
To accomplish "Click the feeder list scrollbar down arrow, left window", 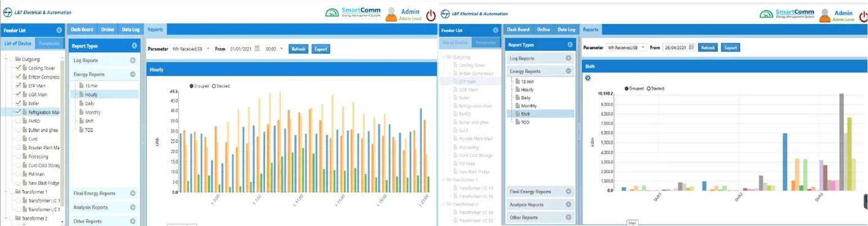I will pos(62,222).
